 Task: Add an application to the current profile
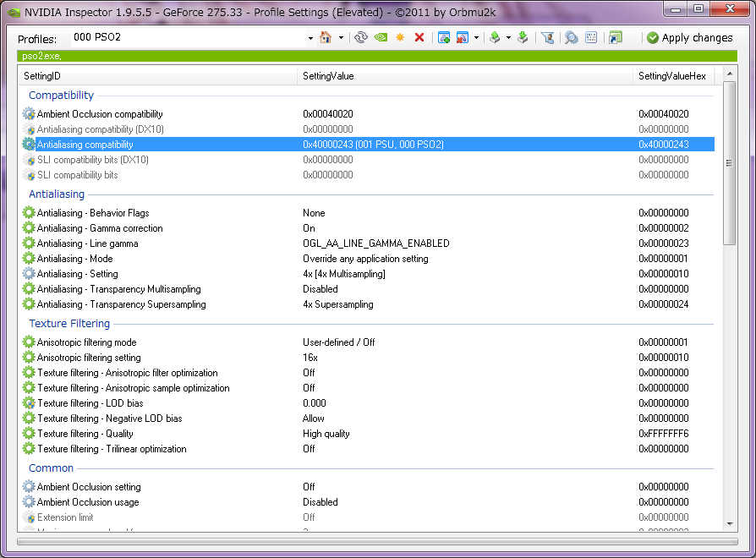coord(444,37)
